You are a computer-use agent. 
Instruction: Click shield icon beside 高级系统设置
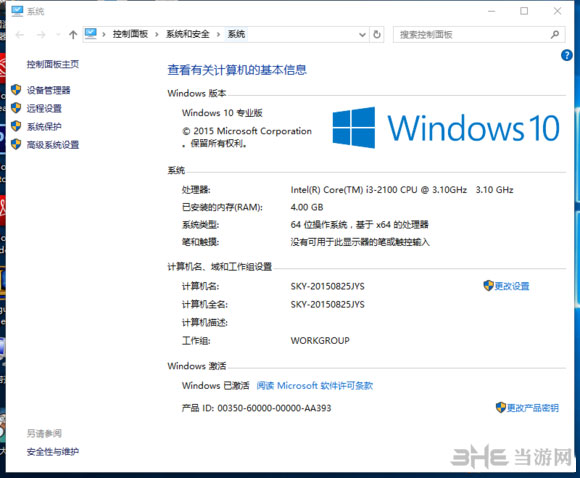16,144
